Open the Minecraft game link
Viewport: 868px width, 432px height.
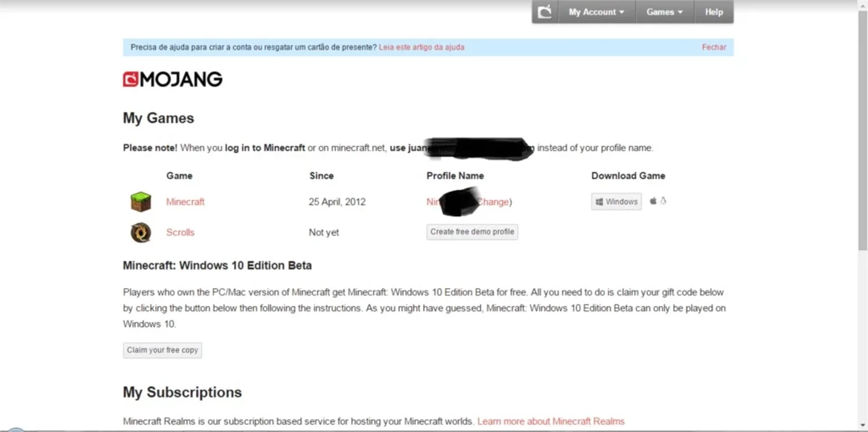[185, 202]
